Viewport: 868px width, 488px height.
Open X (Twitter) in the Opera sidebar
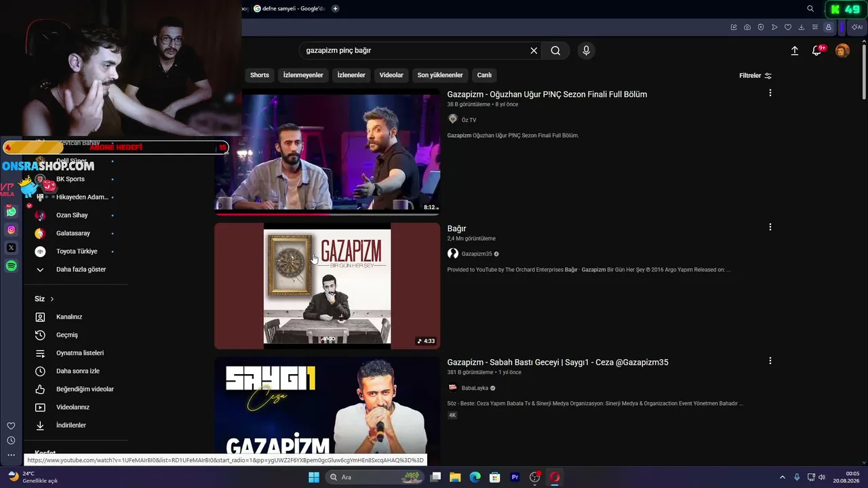tap(11, 248)
